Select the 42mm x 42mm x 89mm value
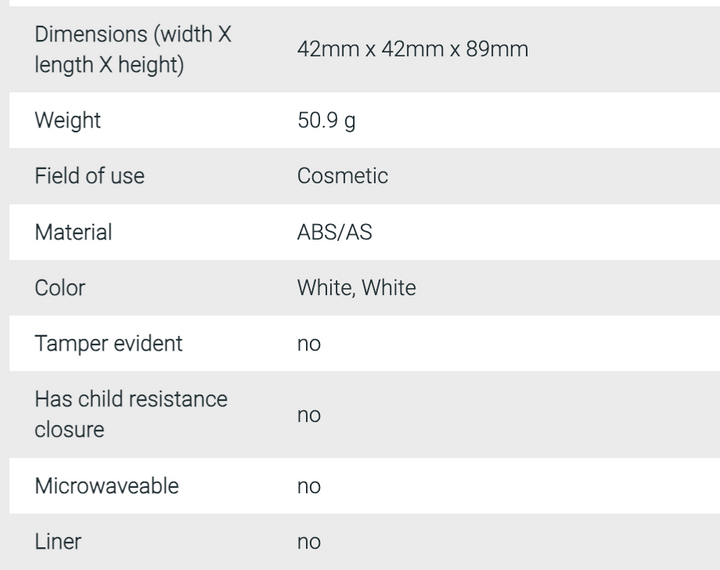The image size is (720, 570). (x=412, y=49)
